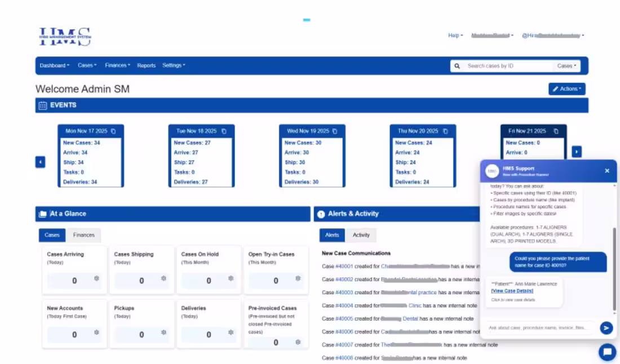Image resolution: width=620 pixels, height=364 pixels.
Task: Click Deliveries: 27 on Tuesday card
Action: click(192, 182)
